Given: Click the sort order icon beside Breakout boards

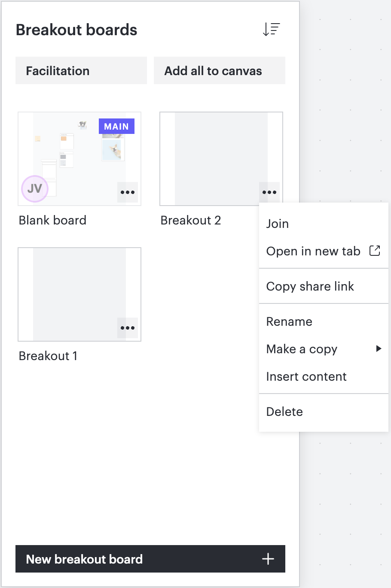Looking at the screenshot, I should click(271, 29).
